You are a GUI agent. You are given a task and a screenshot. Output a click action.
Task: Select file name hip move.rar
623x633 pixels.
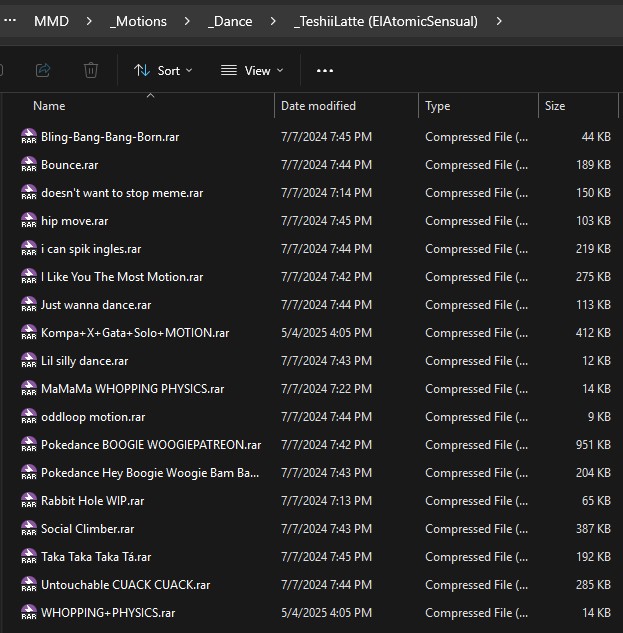click(x=75, y=221)
